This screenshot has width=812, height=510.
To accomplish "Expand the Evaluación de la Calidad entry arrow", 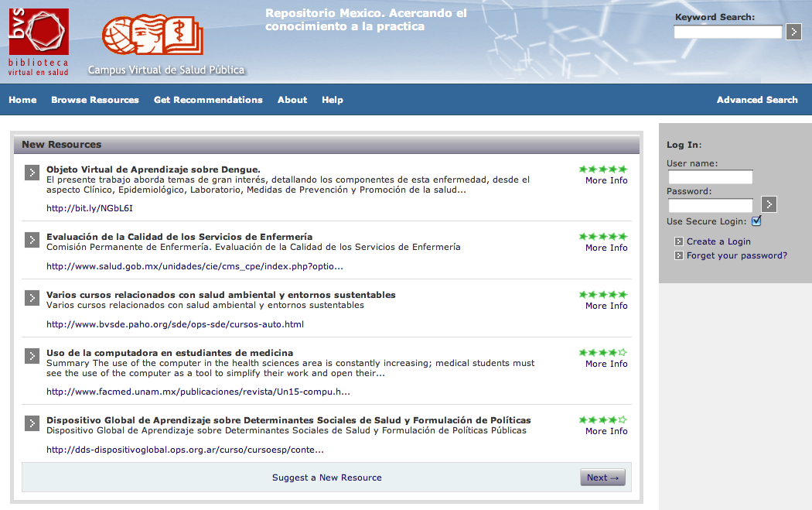I will click(x=32, y=239).
